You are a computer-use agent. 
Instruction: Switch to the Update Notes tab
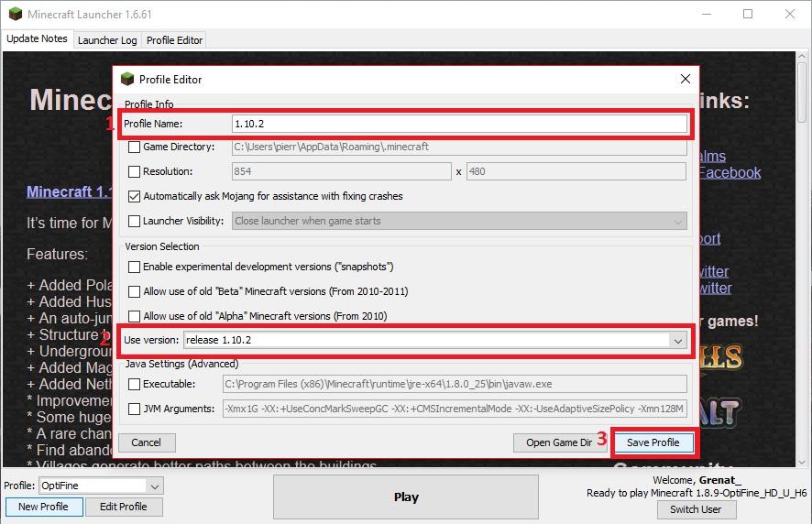click(37, 38)
